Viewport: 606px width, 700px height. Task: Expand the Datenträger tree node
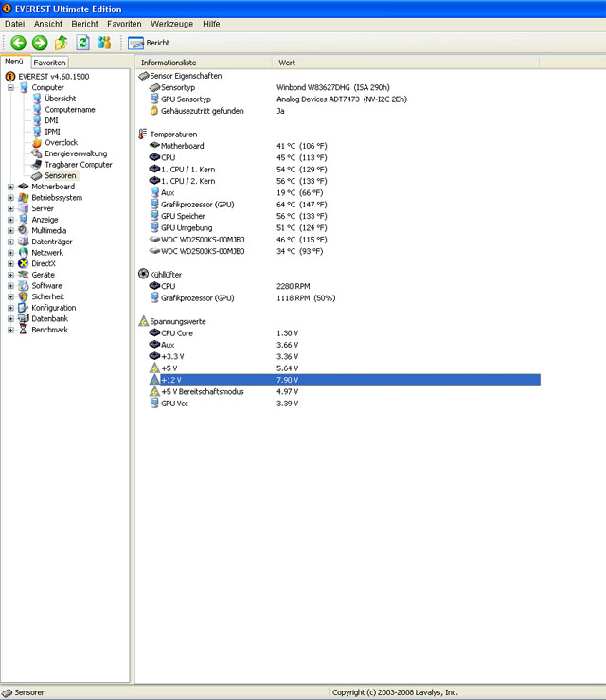click(10, 242)
